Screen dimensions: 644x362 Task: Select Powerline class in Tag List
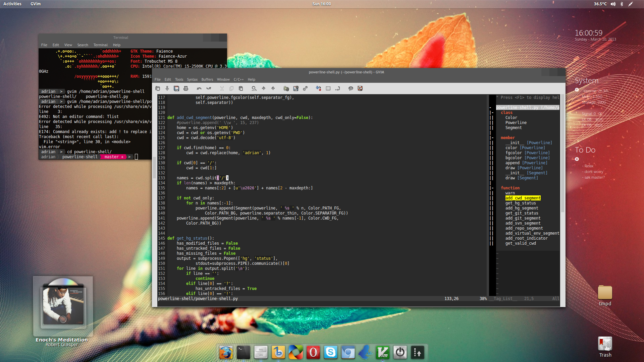pyautogui.click(x=516, y=123)
